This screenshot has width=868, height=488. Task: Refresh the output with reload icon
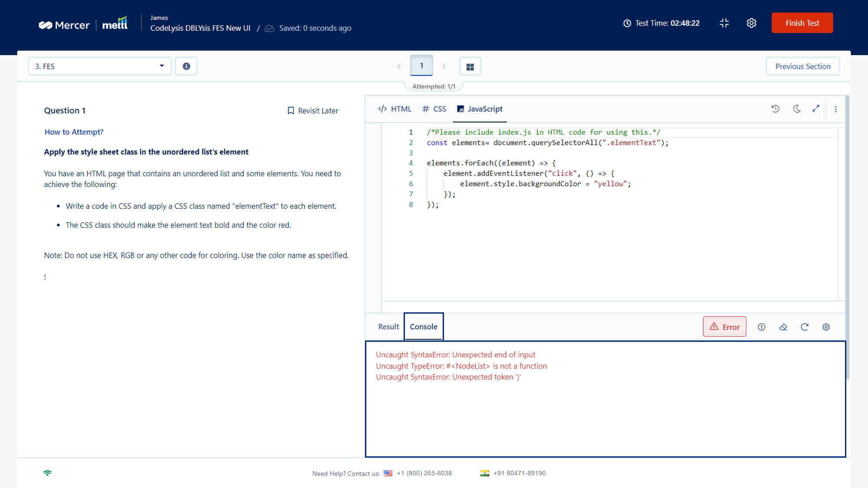point(805,327)
